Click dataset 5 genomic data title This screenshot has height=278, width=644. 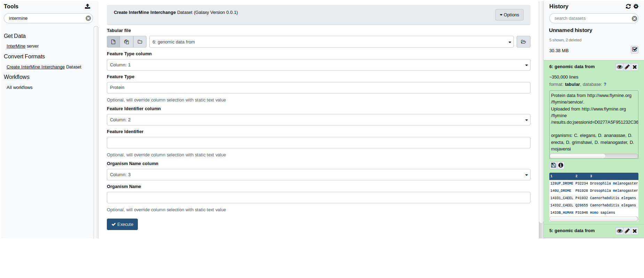point(572,231)
